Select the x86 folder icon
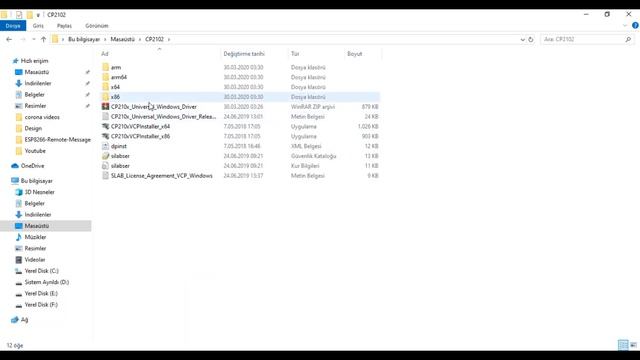 click(x=105, y=96)
